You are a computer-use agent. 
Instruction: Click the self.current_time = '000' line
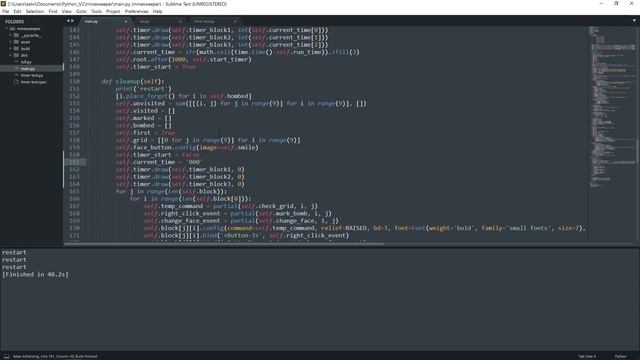[x=158, y=162]
